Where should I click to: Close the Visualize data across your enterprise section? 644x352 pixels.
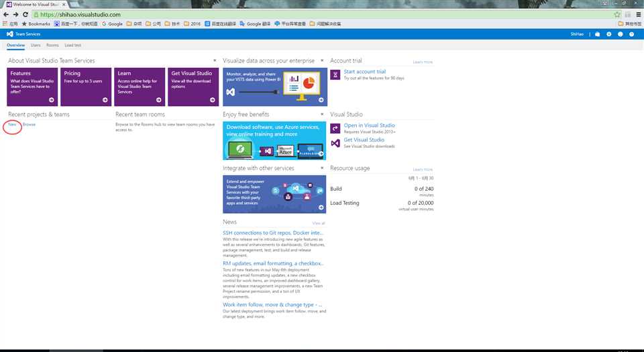pyautogui.click(x=322, y=60)
